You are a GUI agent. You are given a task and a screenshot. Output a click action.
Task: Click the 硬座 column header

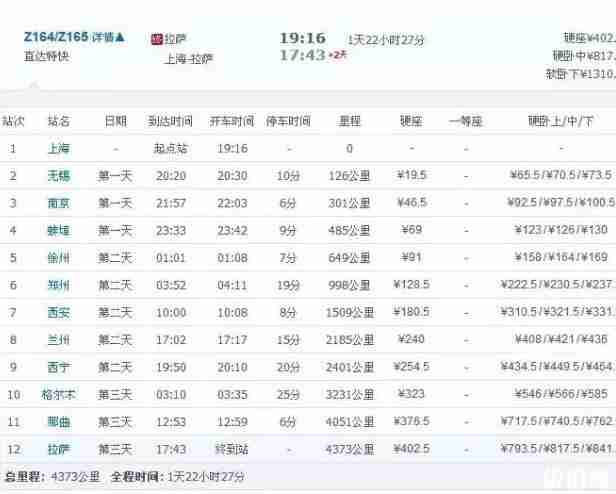pyautogui.click(x=411, y=121)
